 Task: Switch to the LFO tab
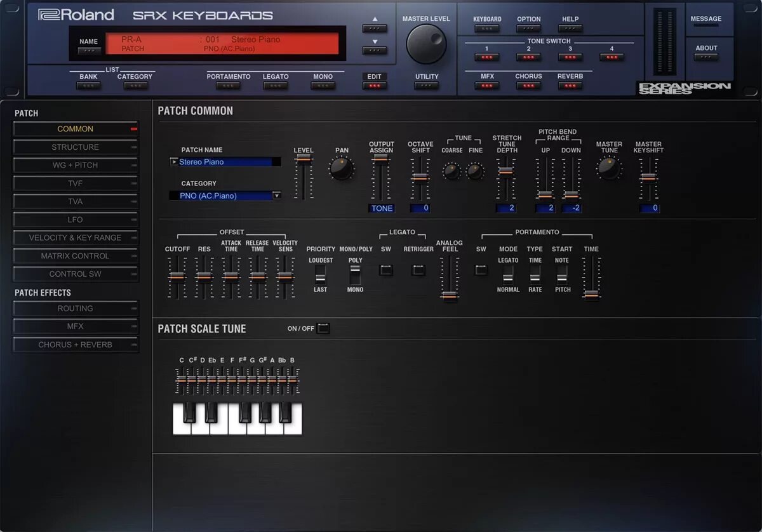[76, 220]
